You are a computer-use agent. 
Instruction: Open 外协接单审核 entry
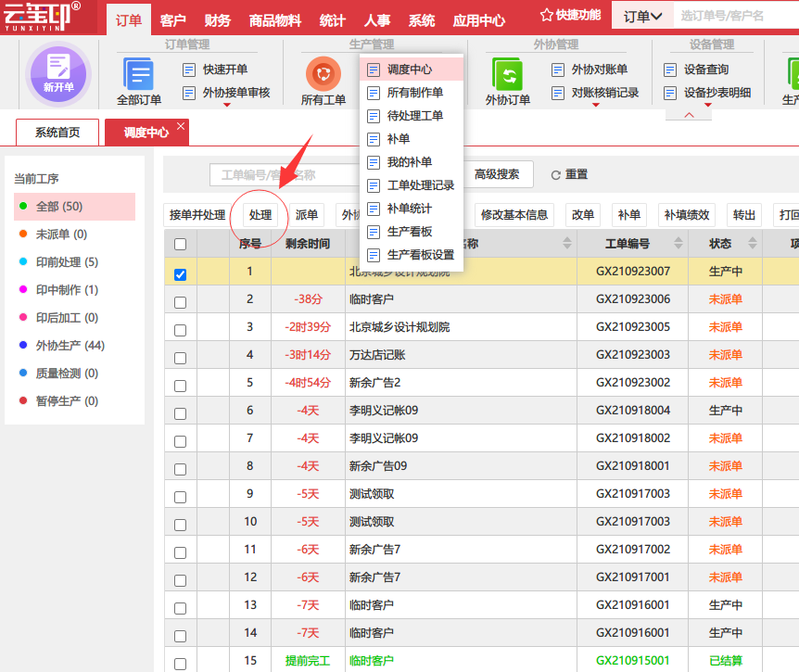tap(226, 93)
